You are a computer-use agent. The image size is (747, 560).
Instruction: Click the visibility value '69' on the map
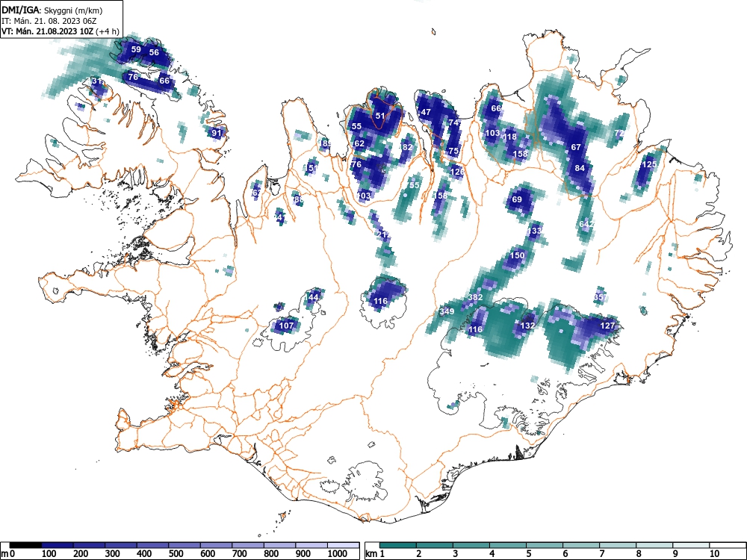point(517,199)
